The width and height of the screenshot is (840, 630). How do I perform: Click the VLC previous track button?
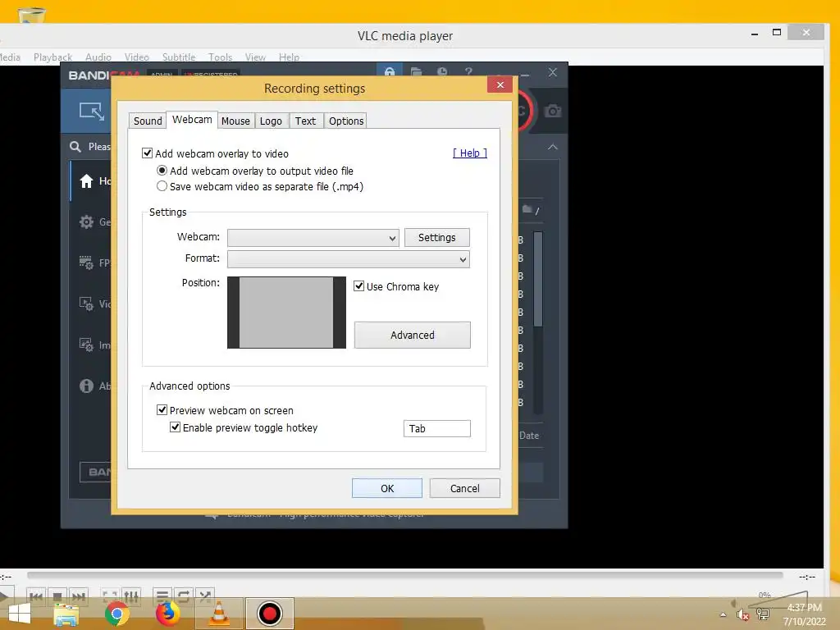36,596
